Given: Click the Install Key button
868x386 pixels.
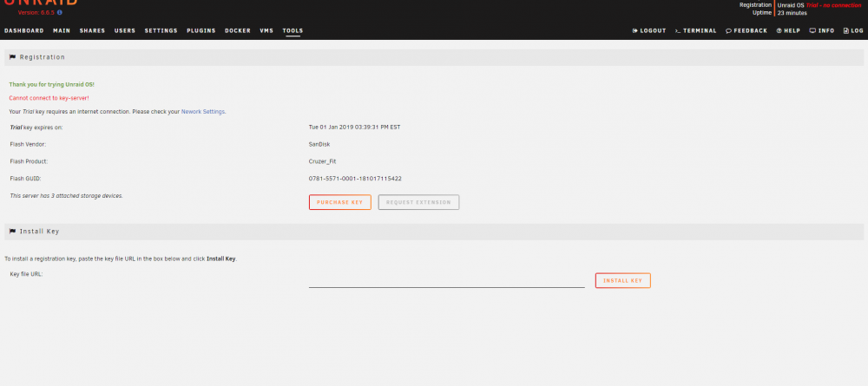Looking at the screenshot, I should click(x=622, y=280).
